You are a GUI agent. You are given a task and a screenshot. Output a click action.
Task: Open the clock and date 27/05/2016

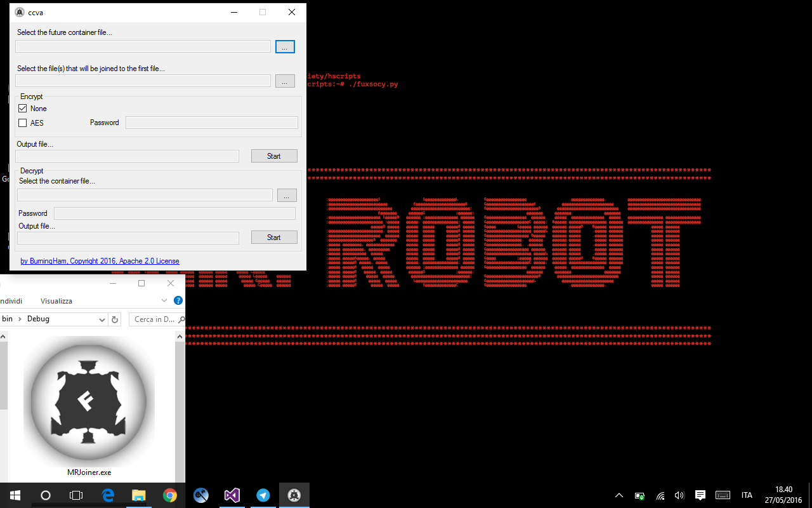783,495
